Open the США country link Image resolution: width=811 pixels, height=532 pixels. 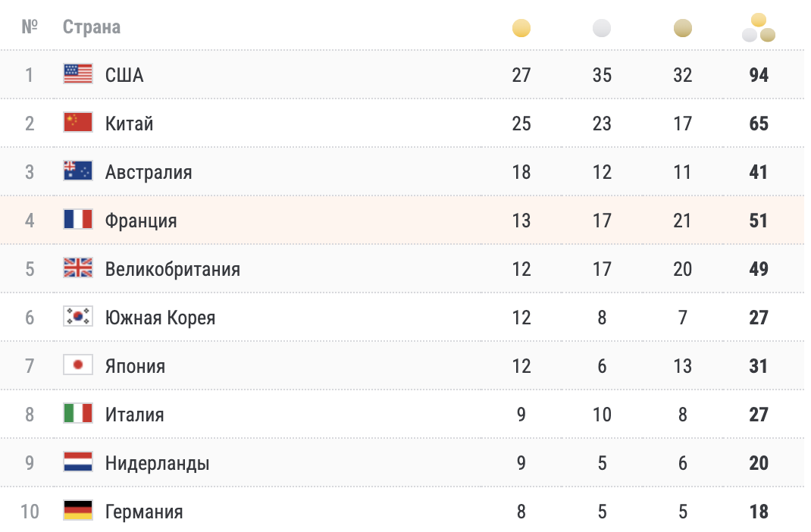(124, 75)
